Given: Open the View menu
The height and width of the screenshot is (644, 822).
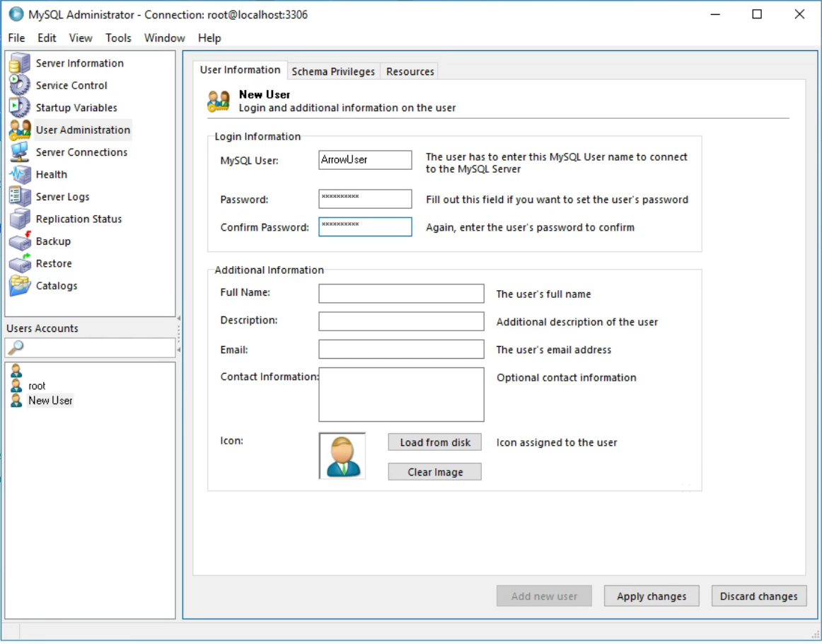Looking at the screenshot, I should [x=80, y=38].
